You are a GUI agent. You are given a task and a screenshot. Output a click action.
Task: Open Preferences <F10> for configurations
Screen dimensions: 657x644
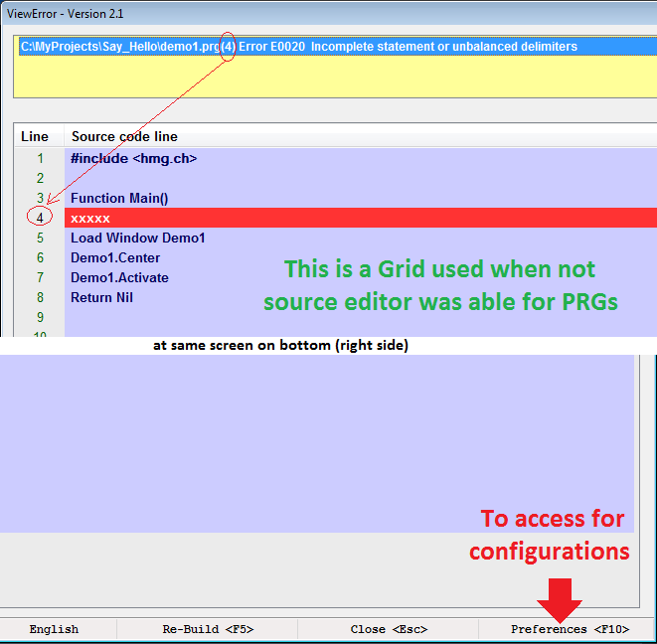[570, 629]
